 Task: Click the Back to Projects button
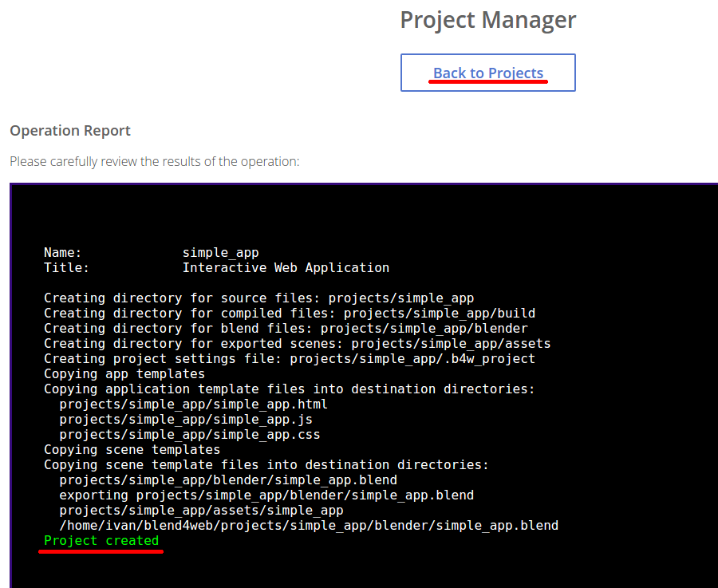[487, 73]
